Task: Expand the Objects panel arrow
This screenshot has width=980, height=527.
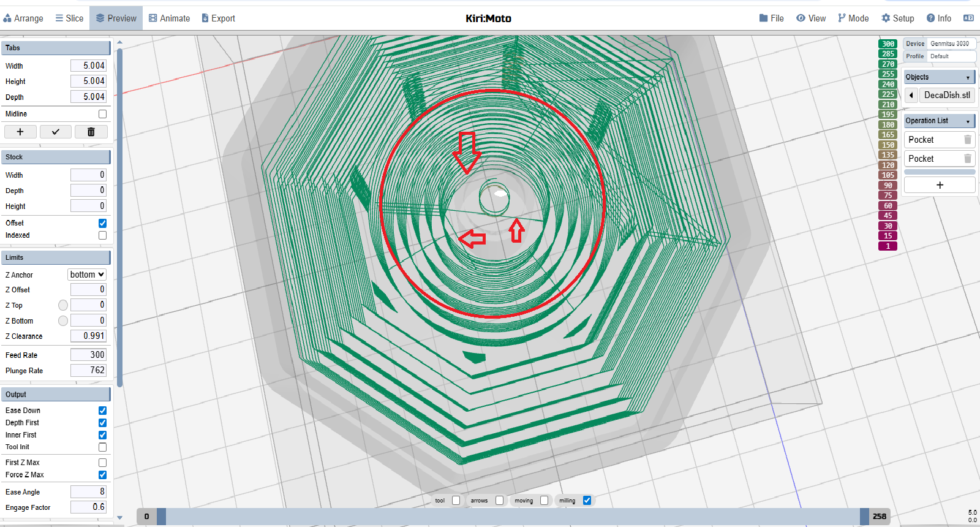Action: pyautogui.click(x=968, y=78)
